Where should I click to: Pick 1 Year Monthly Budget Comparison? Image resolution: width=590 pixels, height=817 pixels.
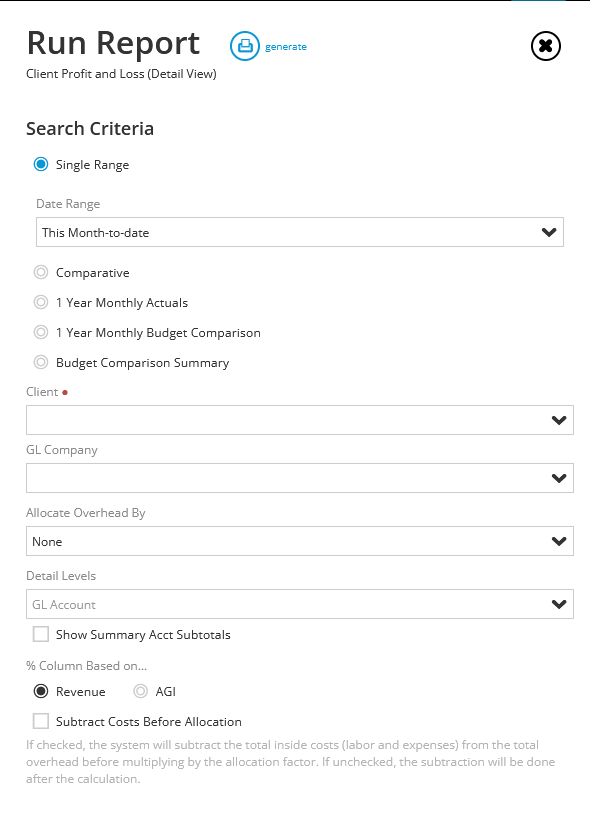pyautogui.click(x=41, y=332)
